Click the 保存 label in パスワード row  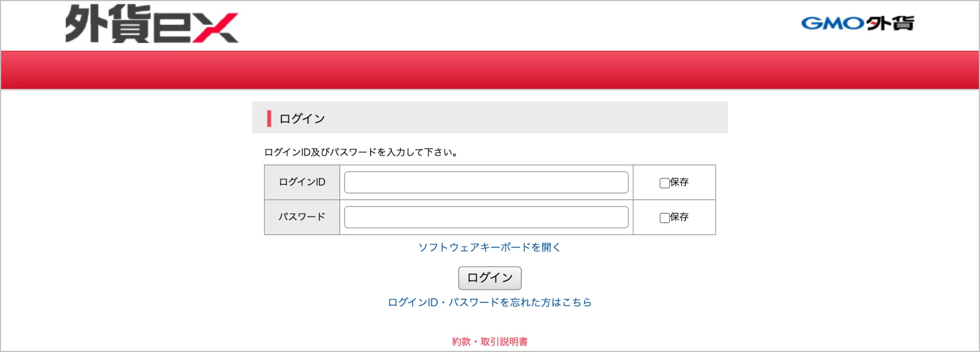pyautogui.click(x=679, y=217)
